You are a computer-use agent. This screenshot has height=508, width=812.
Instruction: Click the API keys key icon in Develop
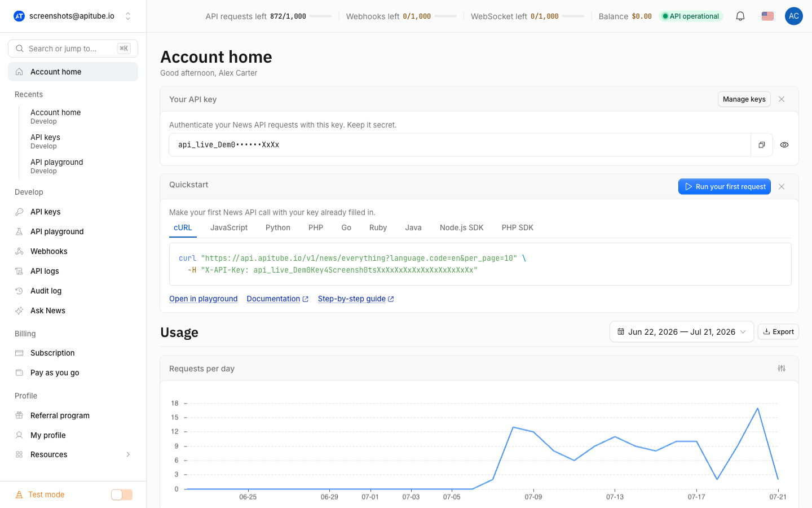click(19, 212)
